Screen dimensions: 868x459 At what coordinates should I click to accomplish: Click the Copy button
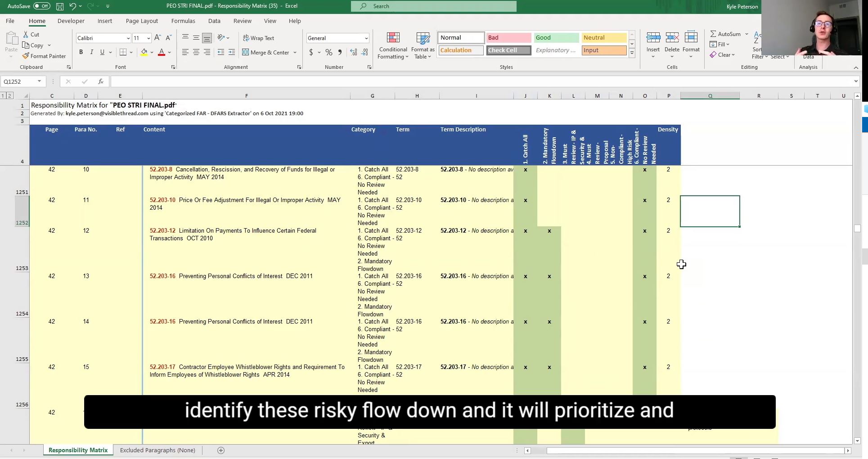tap(33, 45)
